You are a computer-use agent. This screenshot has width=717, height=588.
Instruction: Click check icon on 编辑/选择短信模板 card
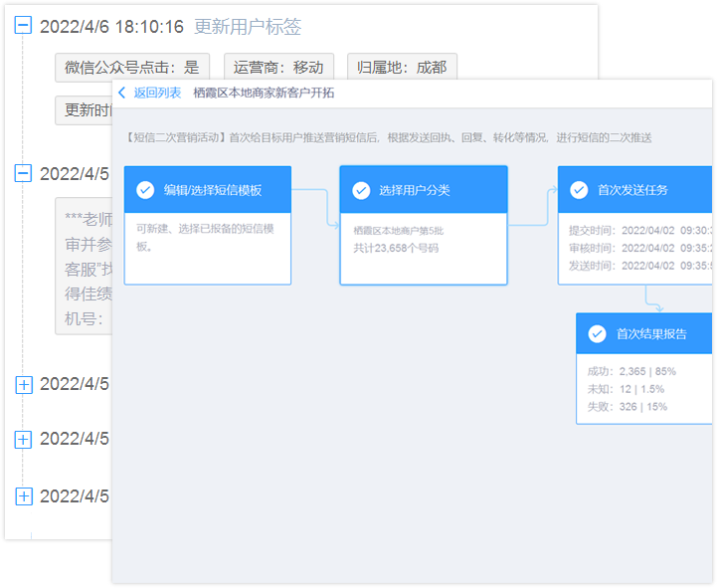[145, 189]
